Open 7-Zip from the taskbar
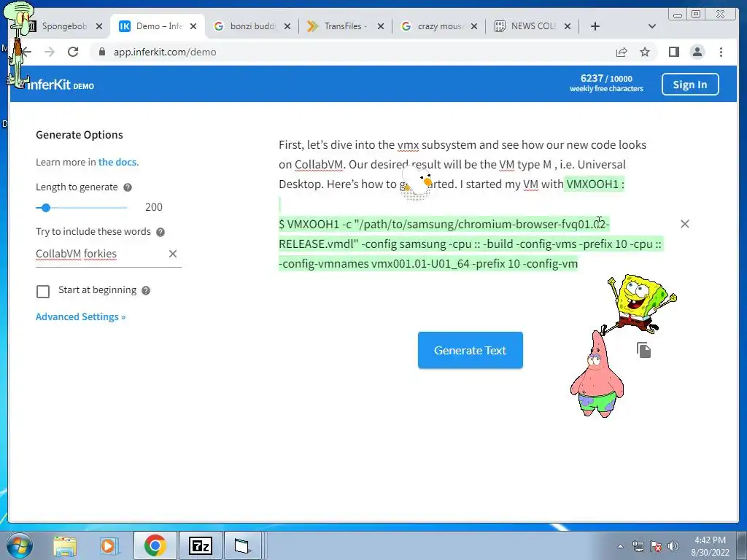The width and height of the screenshot is (747, 560). [x=200, y=545]
